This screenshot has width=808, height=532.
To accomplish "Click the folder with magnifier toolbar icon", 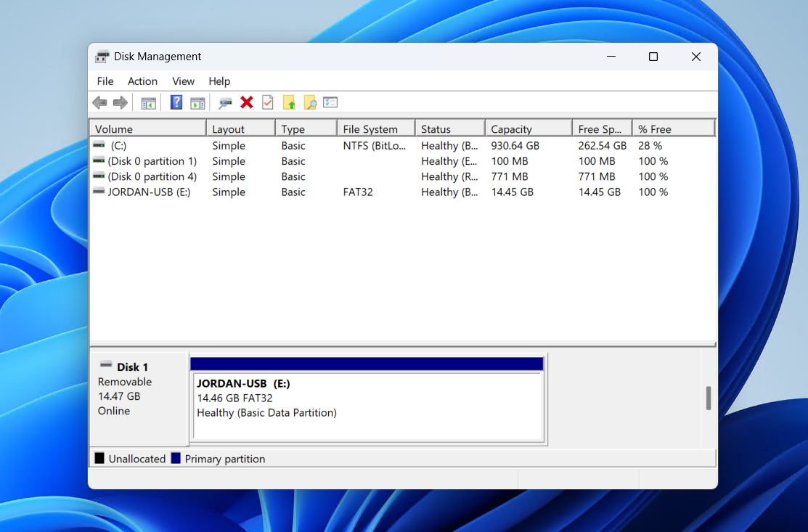I will pyautogui.click(x=309, y=102).
